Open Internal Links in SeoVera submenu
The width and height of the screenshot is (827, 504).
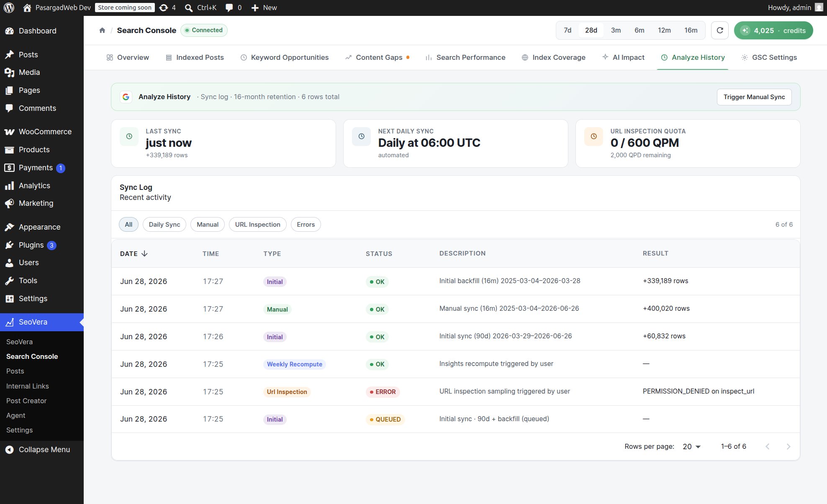(28, 386)
